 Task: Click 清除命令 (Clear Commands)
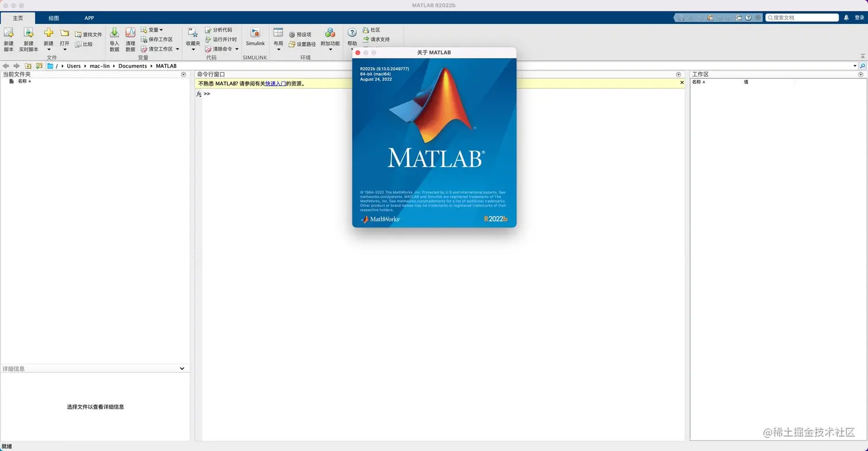point(219,49)
